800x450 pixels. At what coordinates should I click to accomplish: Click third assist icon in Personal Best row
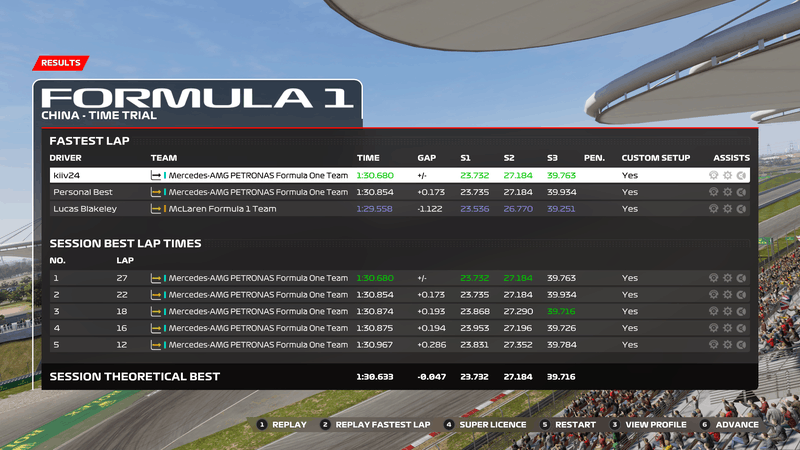pyautogui.click(x=741, y=192)
